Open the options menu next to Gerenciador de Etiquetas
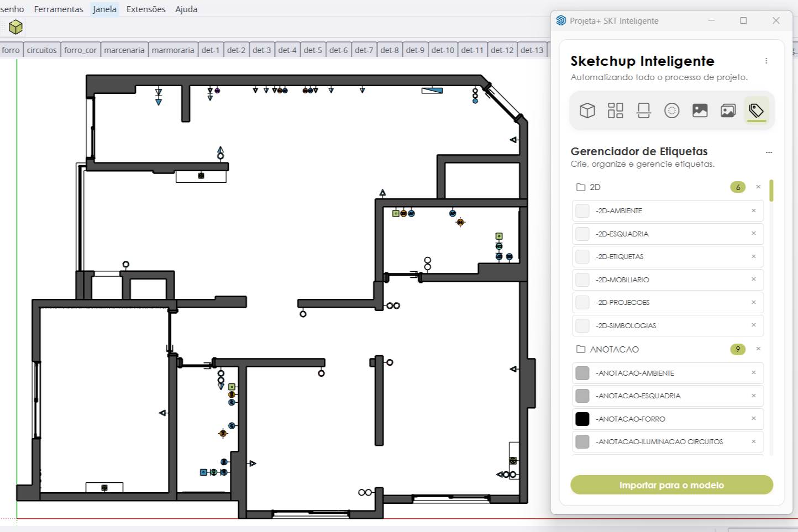This screenshot has width=798, height=532. click(x=769, y=152)
